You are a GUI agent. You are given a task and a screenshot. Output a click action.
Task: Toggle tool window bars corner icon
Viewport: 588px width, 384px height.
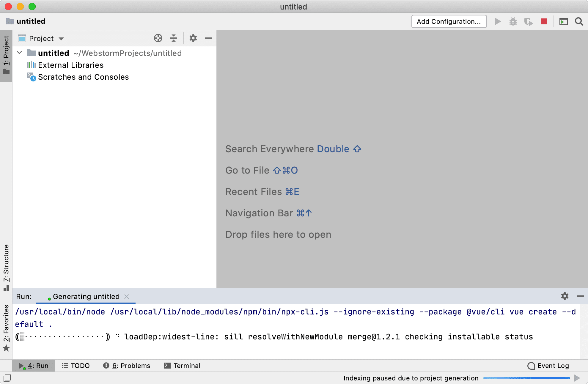pos(7,378)
